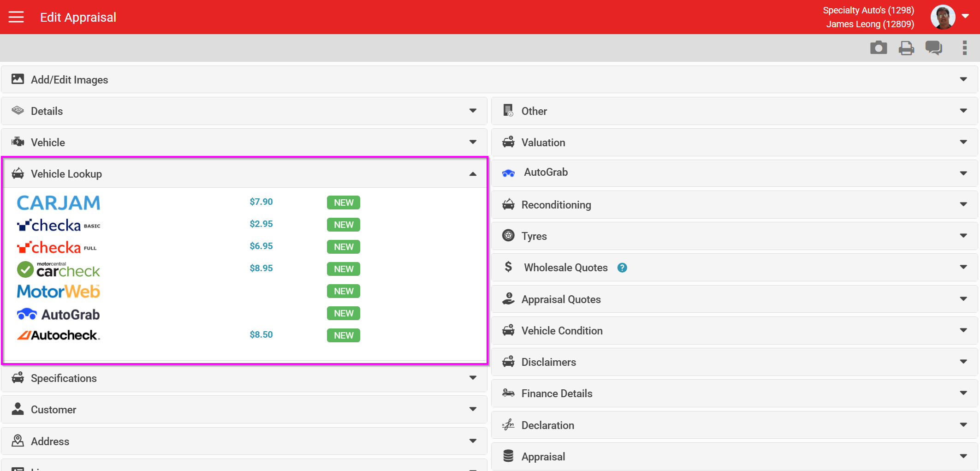
Task: Click the Valuation car icon
Action: pyautogui.click(x=508, y=142)
